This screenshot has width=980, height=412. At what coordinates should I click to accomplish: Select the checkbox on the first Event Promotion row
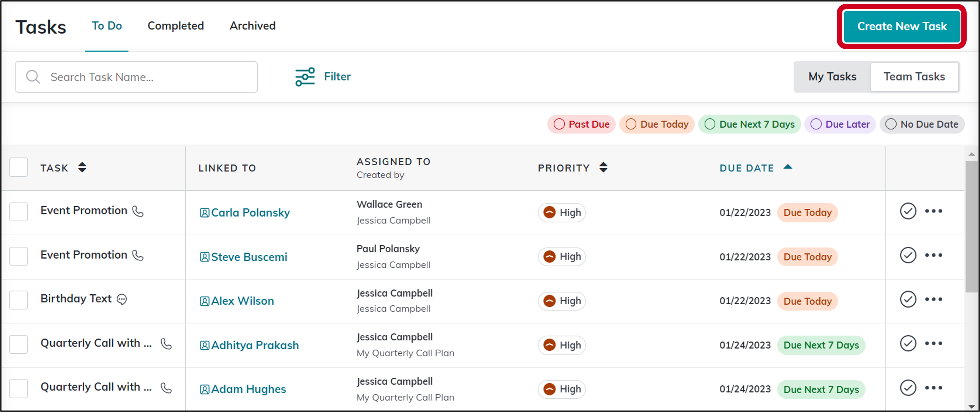pos(18,212)
